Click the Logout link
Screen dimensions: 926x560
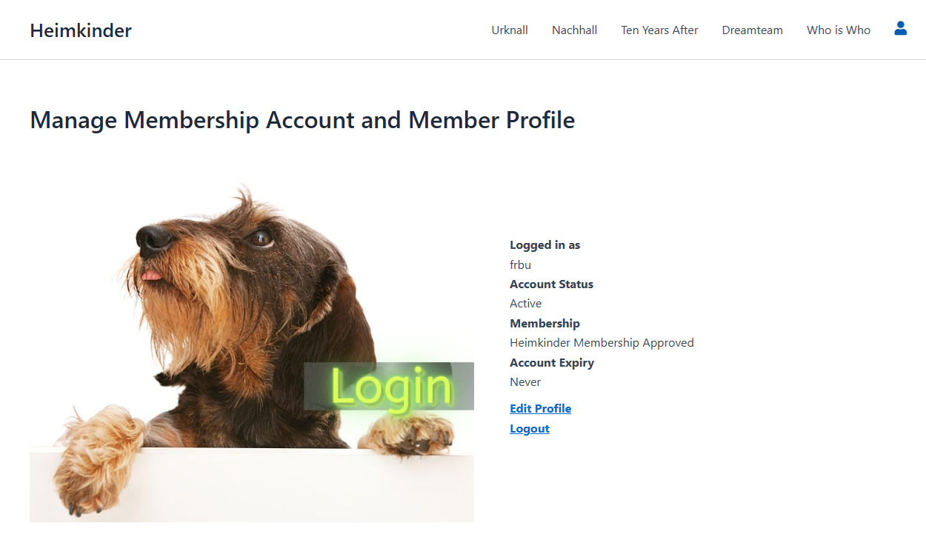[x=529, y=429]
